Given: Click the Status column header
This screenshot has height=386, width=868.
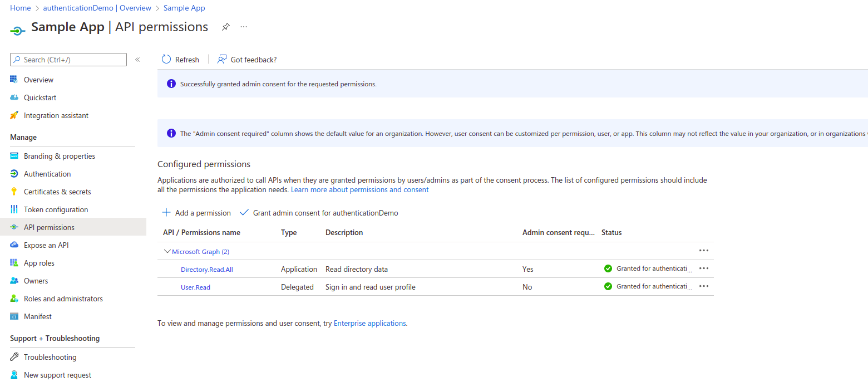Looking at the screenshot, I should [x=611, y=232].
